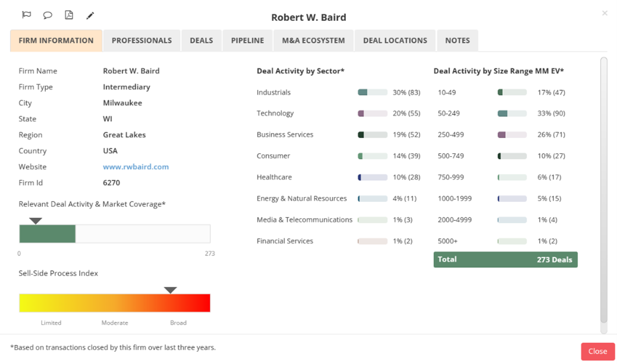Click the Industrials sector label
The image size is (617, 364).
pyautogui.click(x=273, y=93)
